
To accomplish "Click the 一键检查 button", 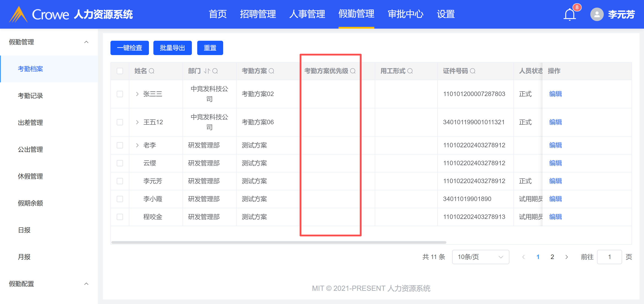I will [x=129, y=48].
